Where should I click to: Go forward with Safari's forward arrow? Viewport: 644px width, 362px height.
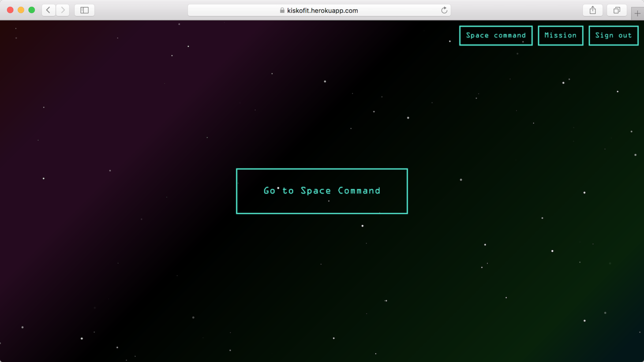[63, 10]
